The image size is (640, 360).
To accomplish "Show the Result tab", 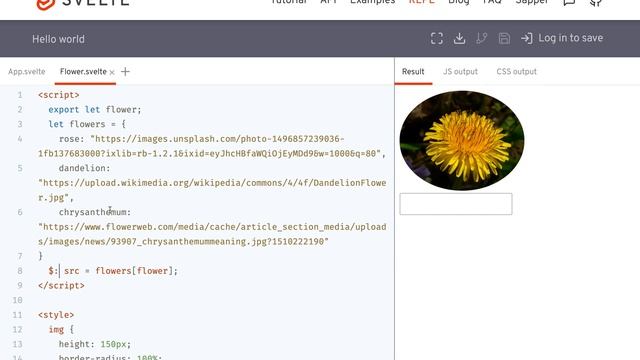I will 413,72.
